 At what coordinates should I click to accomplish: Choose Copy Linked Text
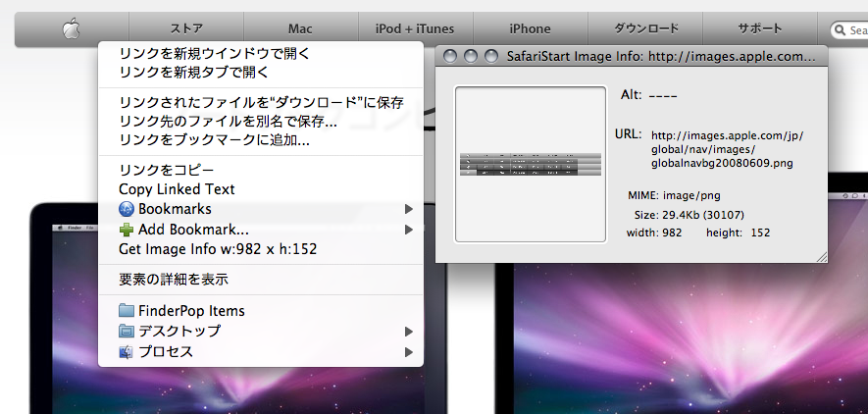point(260,189)
